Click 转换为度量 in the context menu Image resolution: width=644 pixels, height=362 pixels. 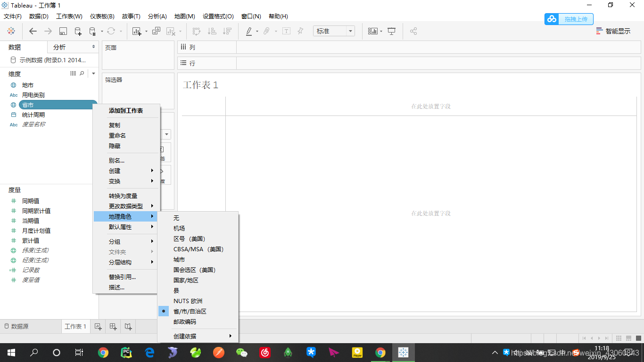tap(125, 195)
